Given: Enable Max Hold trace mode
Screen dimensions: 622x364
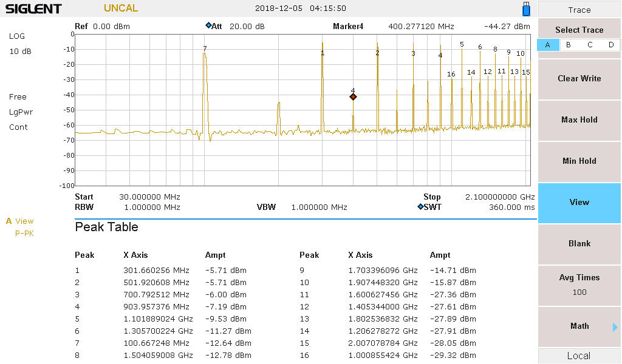Looking at the screenshot, I should (x=579, y=120).
